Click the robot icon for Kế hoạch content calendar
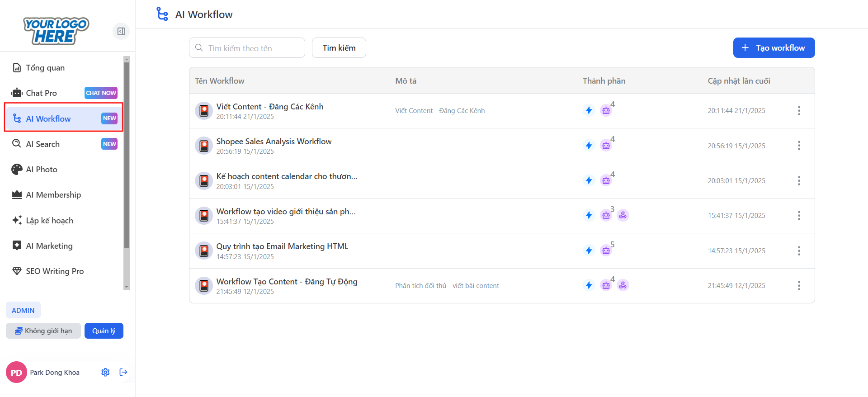This screenshot has width=868, height=397. tap(606, 180)
